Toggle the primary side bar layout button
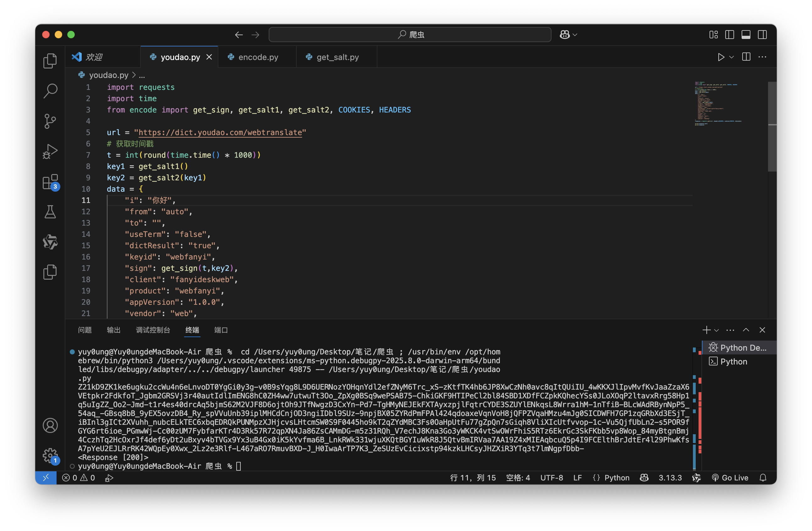Viewport: 812px width, 531px height. point(729,35)
